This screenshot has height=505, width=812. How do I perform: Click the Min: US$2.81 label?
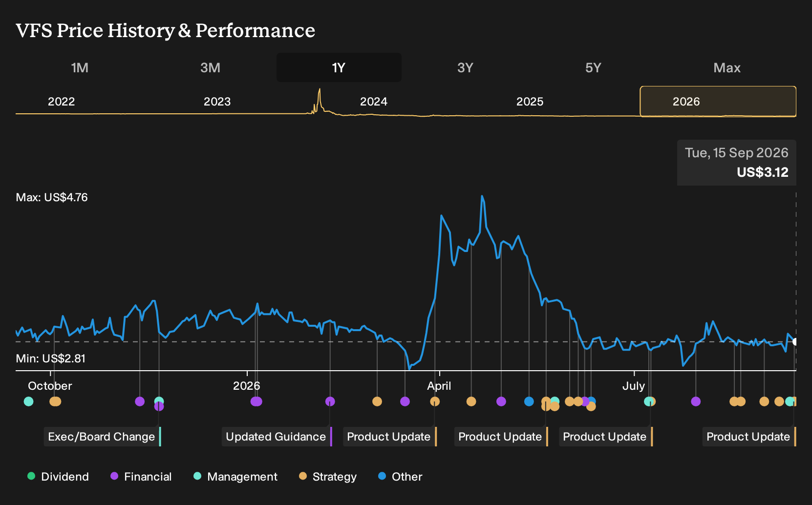51,358
